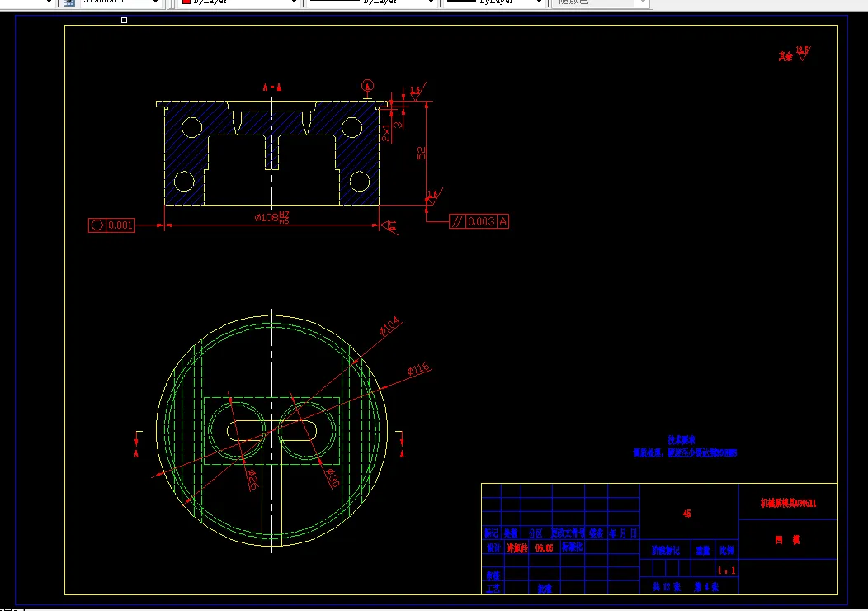Select the 处数 header cell in the title block

[511, 533]
